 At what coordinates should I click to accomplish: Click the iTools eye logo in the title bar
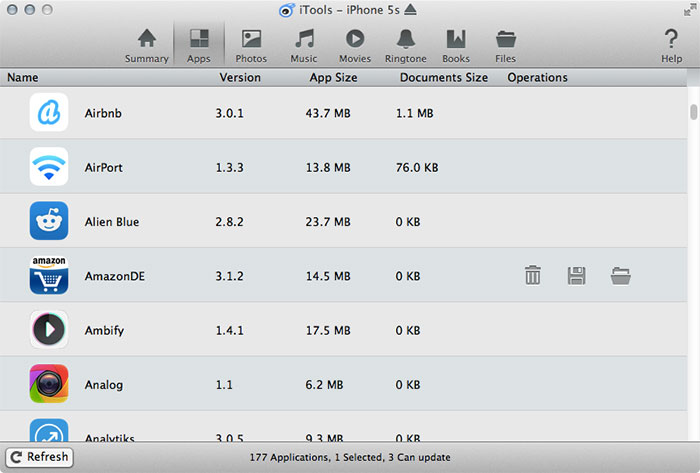[286, 10]
